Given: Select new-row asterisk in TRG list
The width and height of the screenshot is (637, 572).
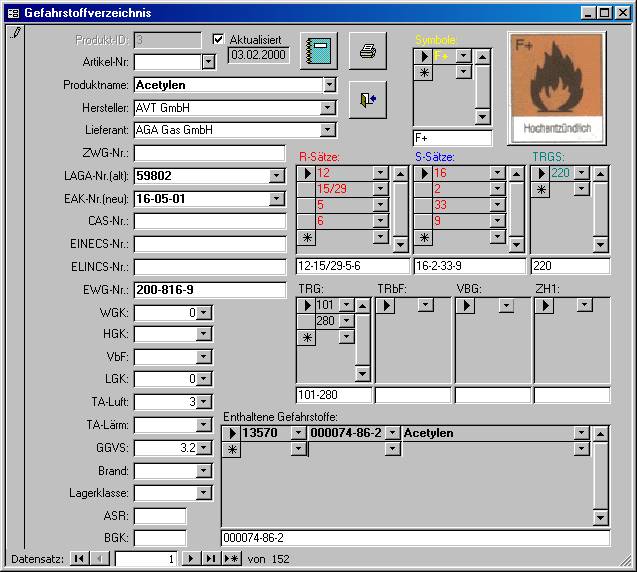Looking at the screenshot, I should (307, 337).
